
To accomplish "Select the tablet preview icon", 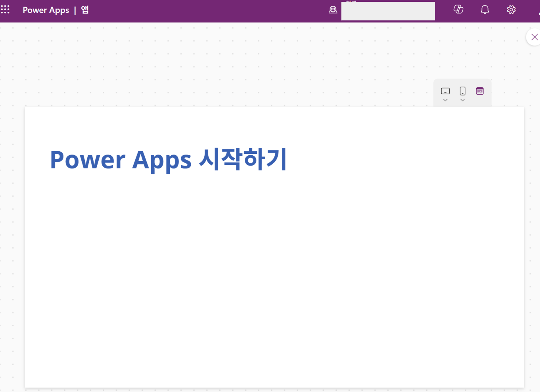I will pos(445,91).
